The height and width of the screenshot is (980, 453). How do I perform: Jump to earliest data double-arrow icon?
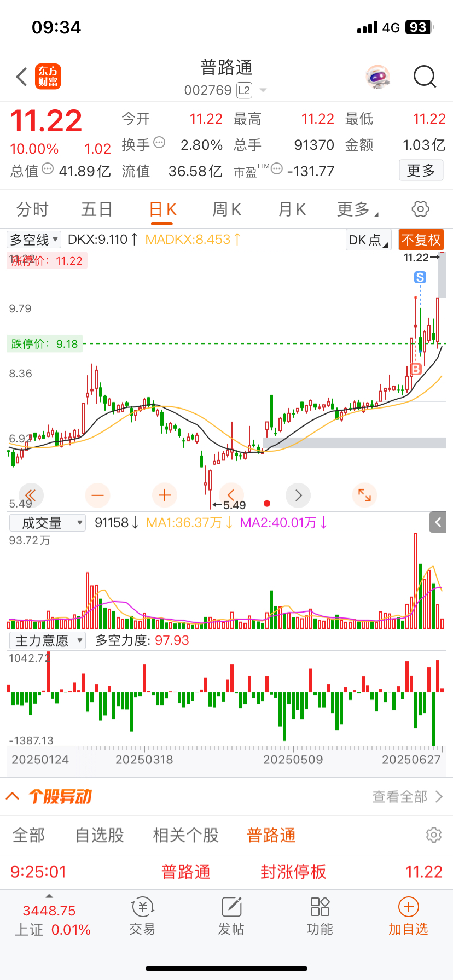tap(31, 495)
